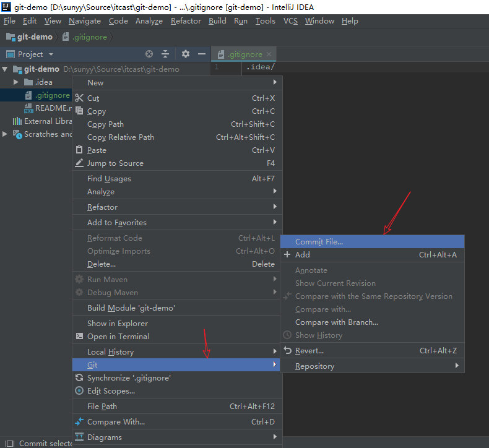Choose Paste from the context menu
This screenshot has width=489, height=448.
pos(97,150)
